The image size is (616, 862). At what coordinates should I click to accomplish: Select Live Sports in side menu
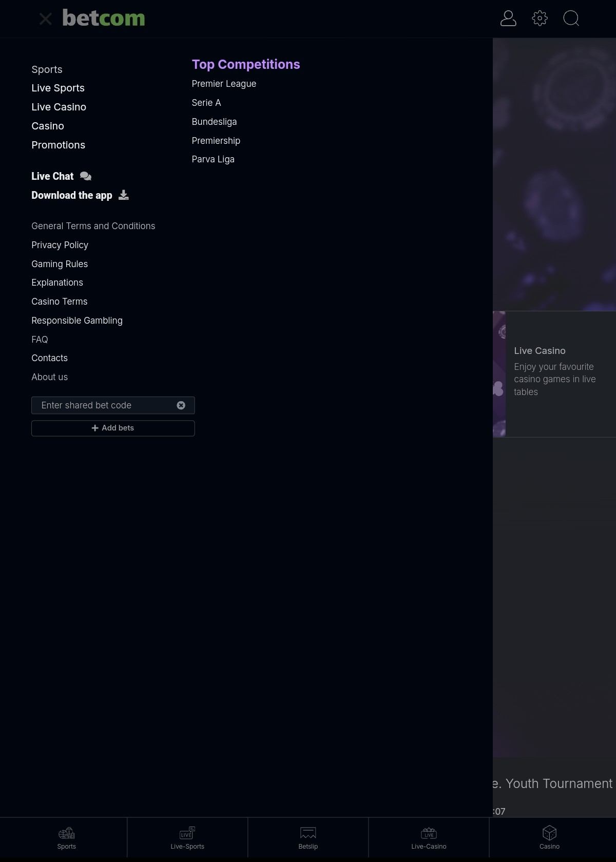[x=57, y=88]
